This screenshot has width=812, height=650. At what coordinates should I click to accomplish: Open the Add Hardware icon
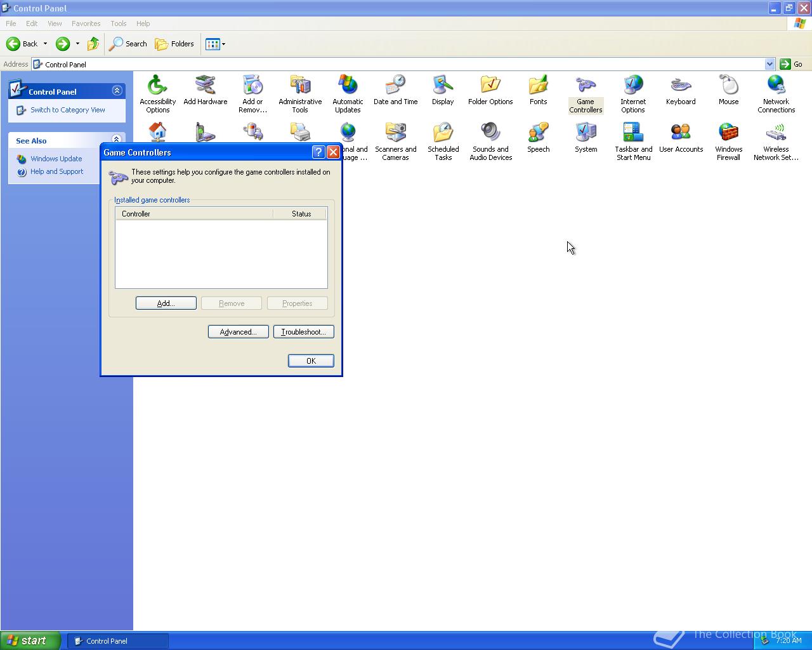coord(205,90)
